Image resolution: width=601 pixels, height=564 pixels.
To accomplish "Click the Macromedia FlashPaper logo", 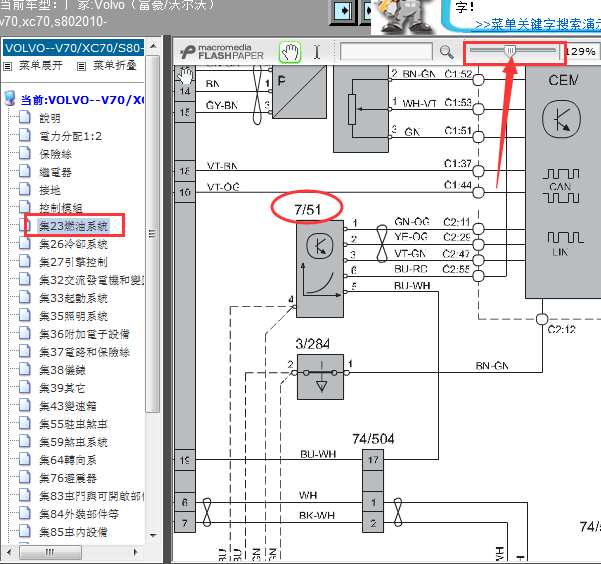I will point(222,52).
